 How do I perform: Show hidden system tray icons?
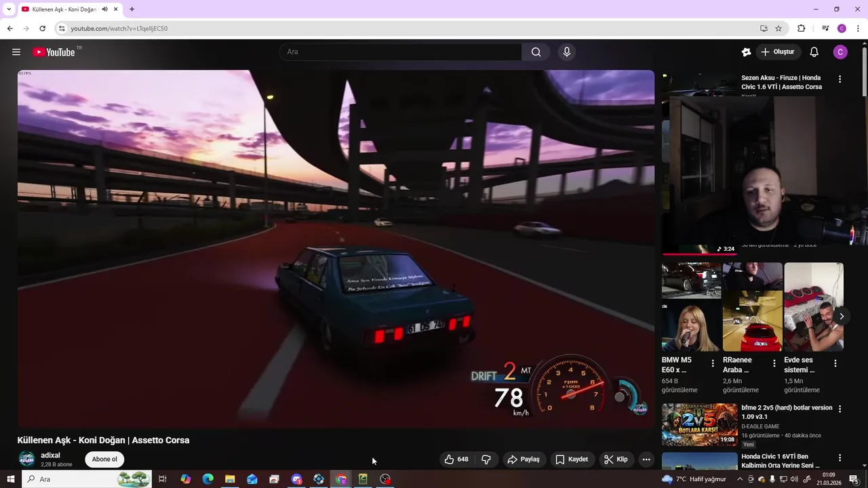pos(740,479)
